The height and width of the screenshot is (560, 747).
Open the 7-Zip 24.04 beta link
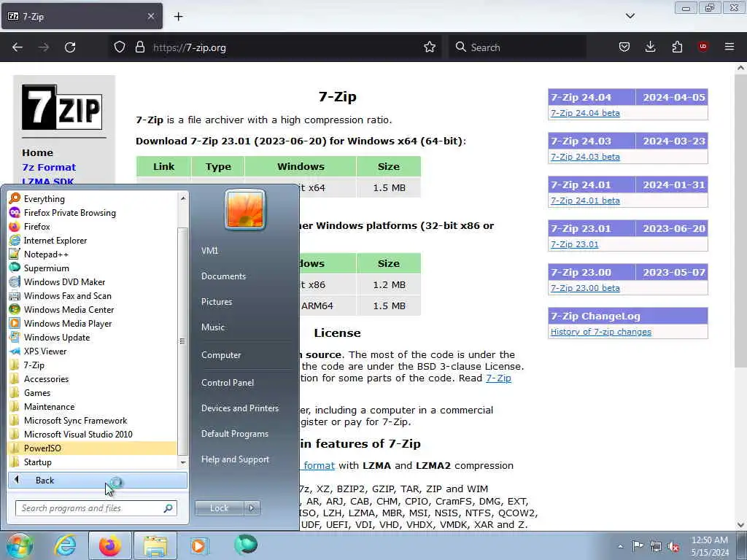(585, 113)
